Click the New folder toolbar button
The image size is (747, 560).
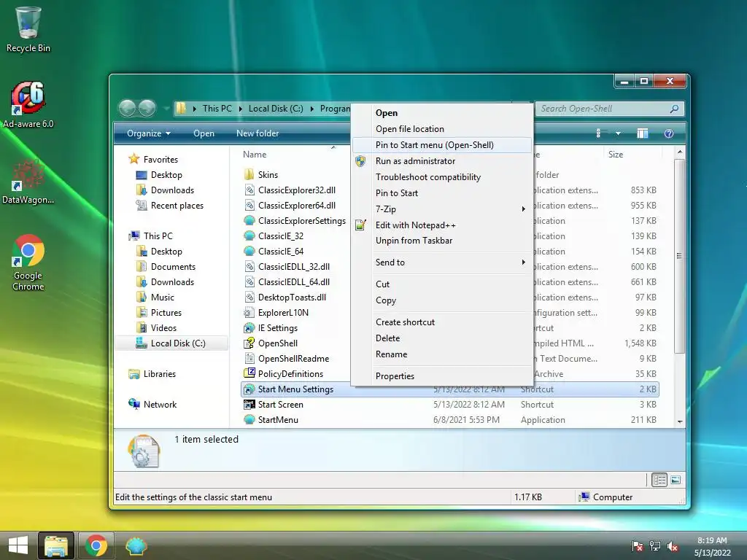[258, 133]
